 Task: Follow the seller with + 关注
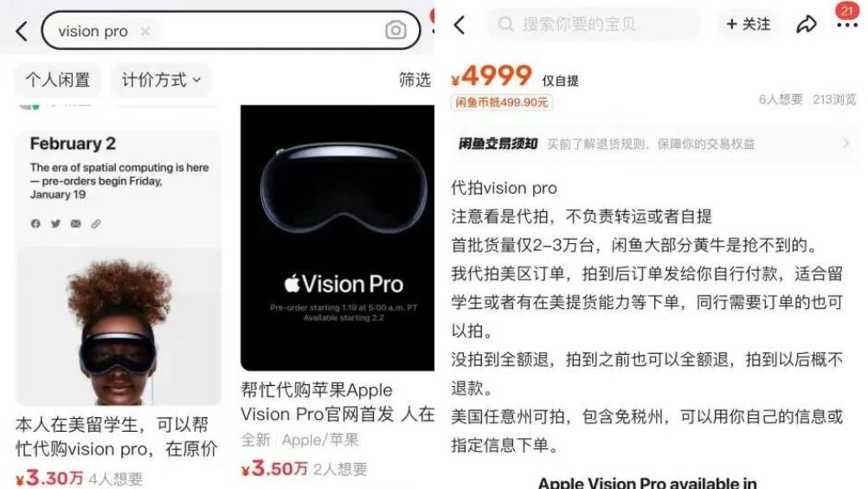pos(749,24)
